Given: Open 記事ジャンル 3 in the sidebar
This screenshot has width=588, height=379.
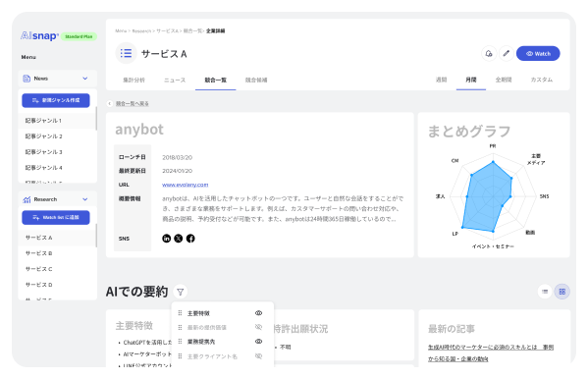Looking at the screenshot, I should pyautogui.click(x=57, y=152).
